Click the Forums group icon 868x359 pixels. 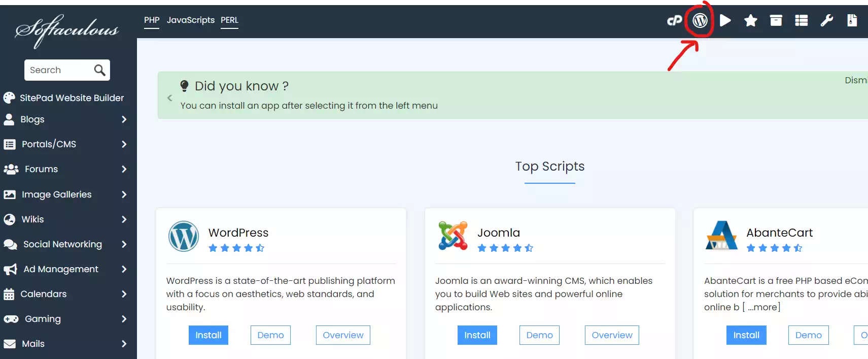tap(11, 169)
